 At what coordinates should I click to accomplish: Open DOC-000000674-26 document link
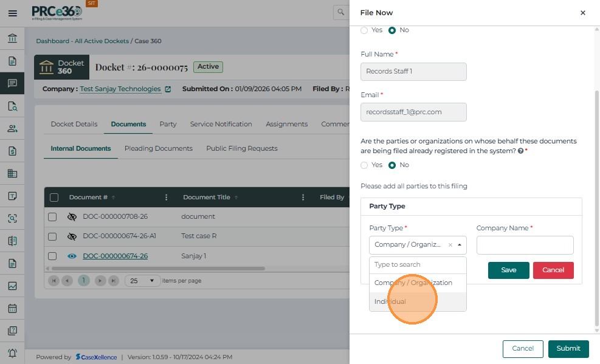(x=115, y=256)
